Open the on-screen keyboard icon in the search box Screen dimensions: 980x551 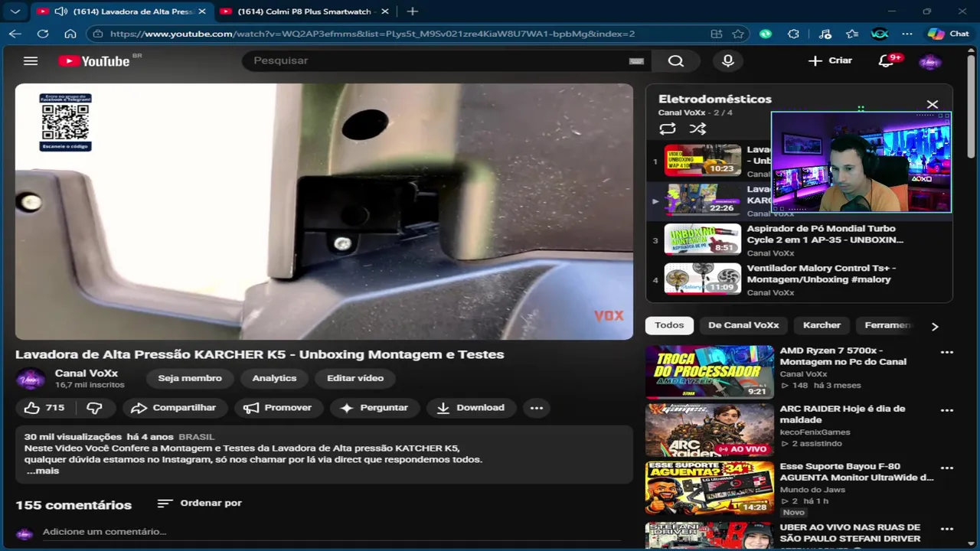[635, 60]
